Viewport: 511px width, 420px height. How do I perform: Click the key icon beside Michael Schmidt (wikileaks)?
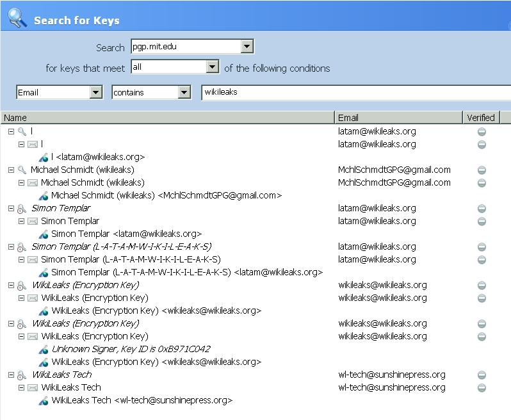tap(22, 170)
